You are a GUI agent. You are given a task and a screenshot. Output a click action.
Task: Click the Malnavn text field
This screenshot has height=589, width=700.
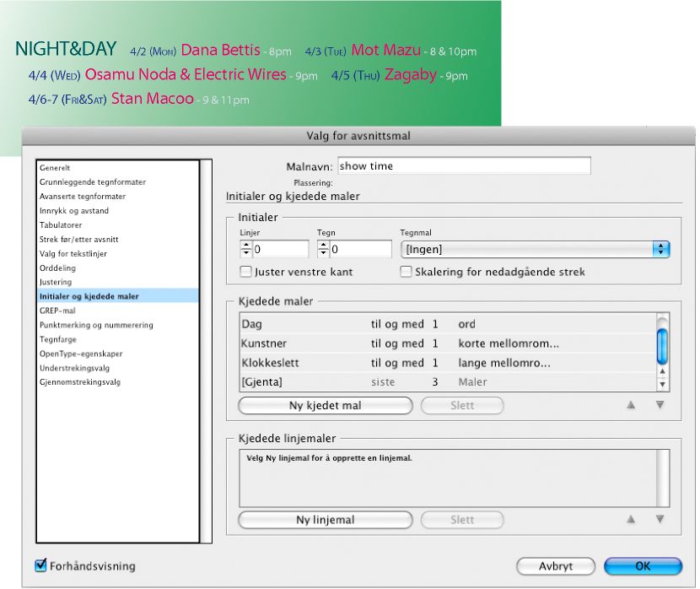(x=465, y=165)
